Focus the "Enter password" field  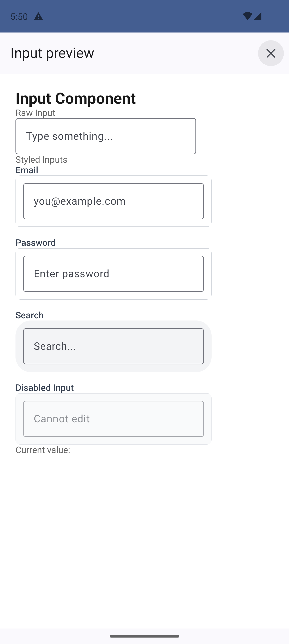[113, 274]
